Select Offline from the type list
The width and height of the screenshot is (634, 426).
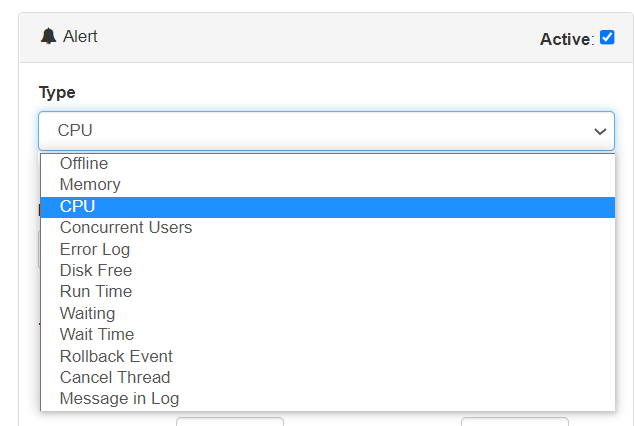84,163
